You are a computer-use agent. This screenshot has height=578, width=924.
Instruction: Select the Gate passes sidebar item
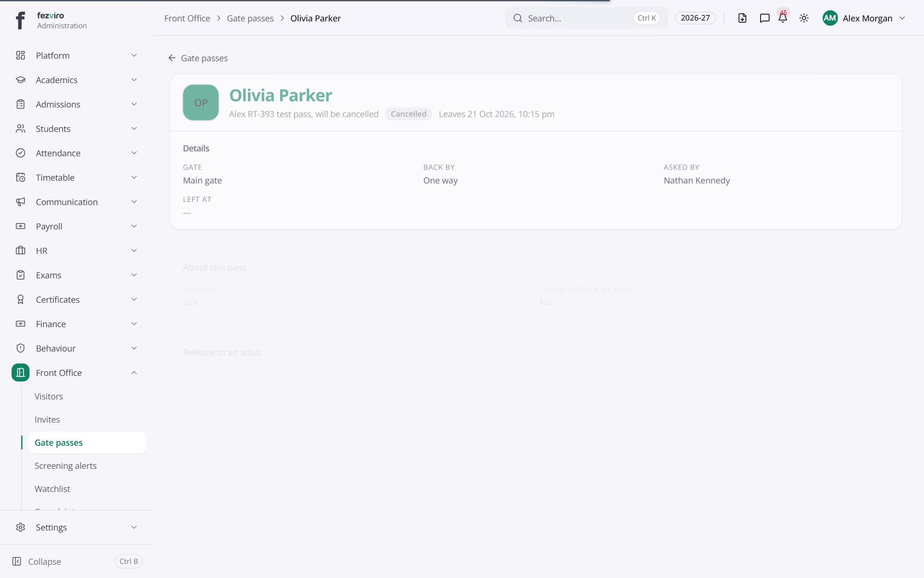click(x=87, y=443)
